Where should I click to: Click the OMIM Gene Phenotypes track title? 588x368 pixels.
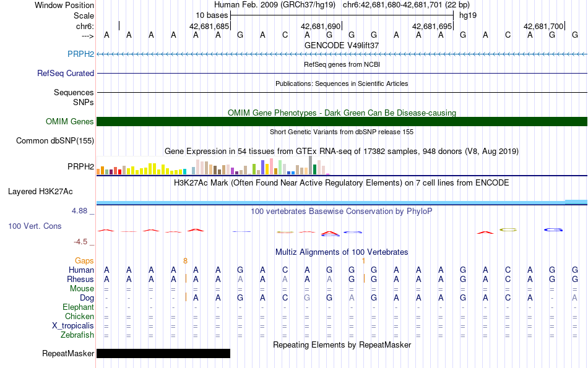pos(342,113)
